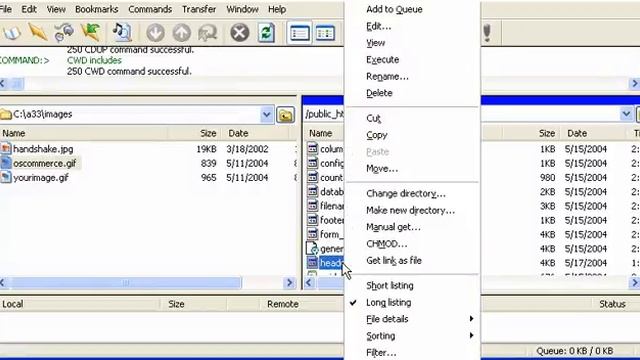Click log pane scroll left arrow
Screen dimensions: 640x360
tap(3, 84)
